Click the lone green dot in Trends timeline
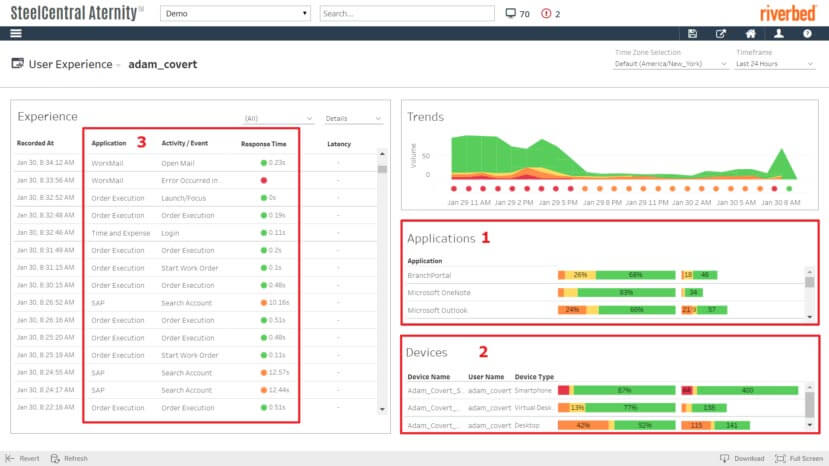The height and width of the screenshot is (466, 829). (x=789, y=189)
